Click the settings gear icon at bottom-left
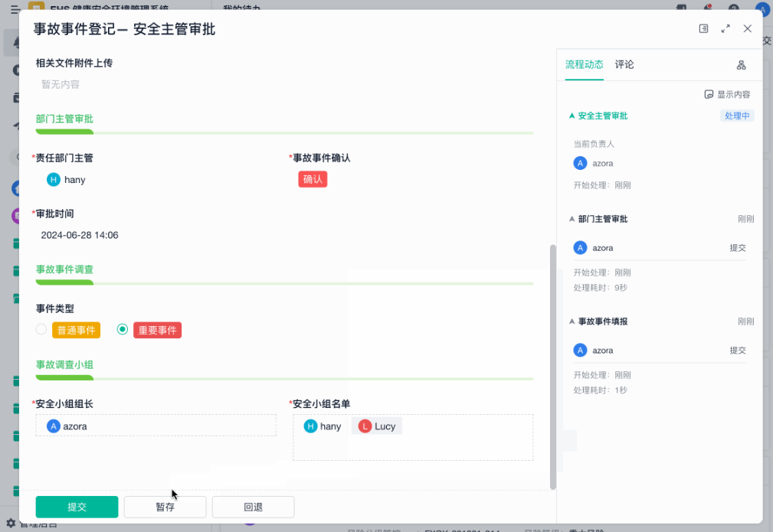The image size is (773, 532). click(x=11, y=523)
